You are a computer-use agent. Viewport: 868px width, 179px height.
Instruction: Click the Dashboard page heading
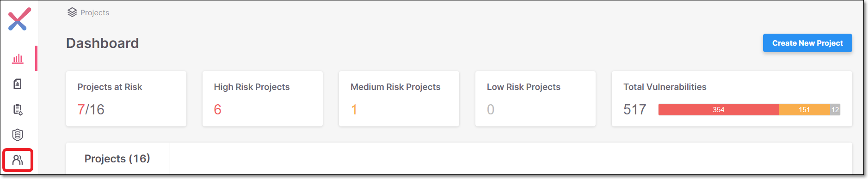[103, 43]
